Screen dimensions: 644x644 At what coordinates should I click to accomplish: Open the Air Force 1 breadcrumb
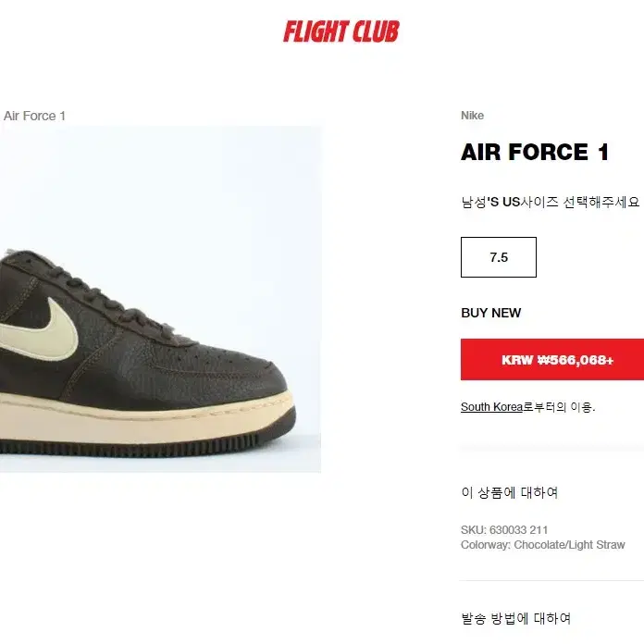34,116
